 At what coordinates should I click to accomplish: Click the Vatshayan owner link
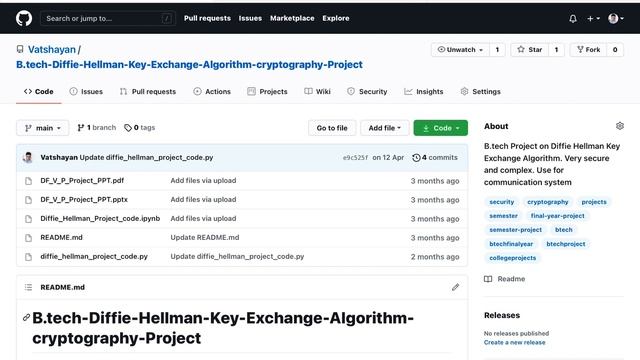52,49
